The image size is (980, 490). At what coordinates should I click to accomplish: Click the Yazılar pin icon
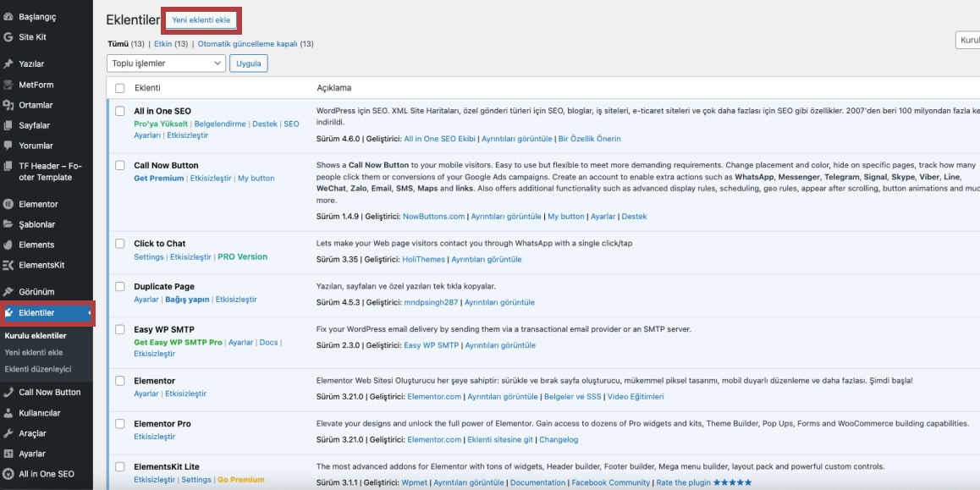(8, 63)
